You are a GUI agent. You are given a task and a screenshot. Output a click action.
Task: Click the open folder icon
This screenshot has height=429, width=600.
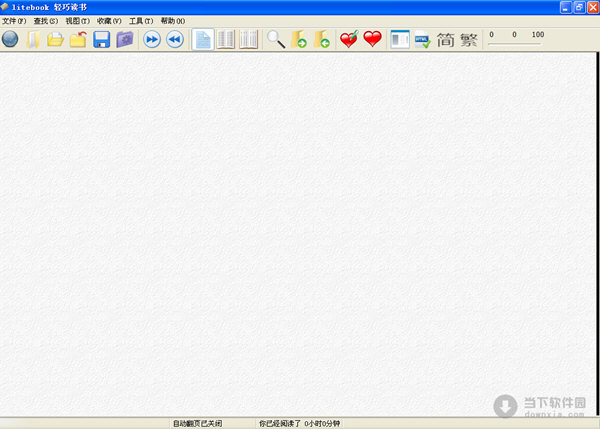(56, 40)
